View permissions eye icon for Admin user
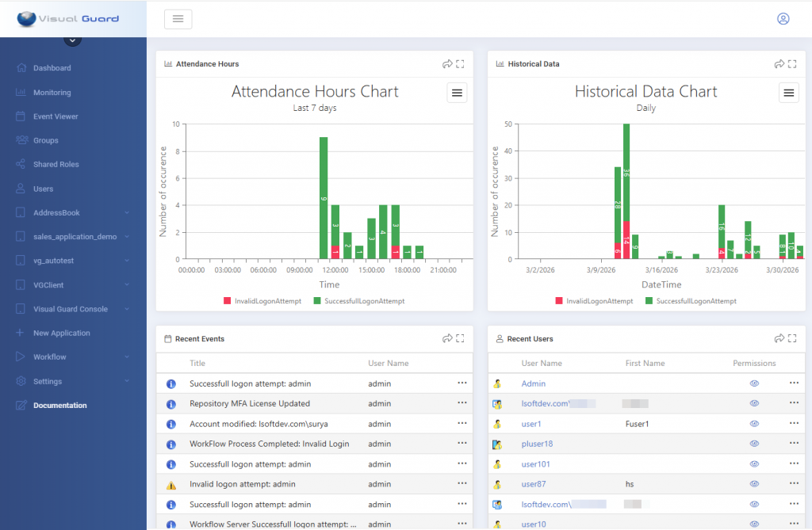The width and height of the screenshot is (812, 530). tap(754, 383)
